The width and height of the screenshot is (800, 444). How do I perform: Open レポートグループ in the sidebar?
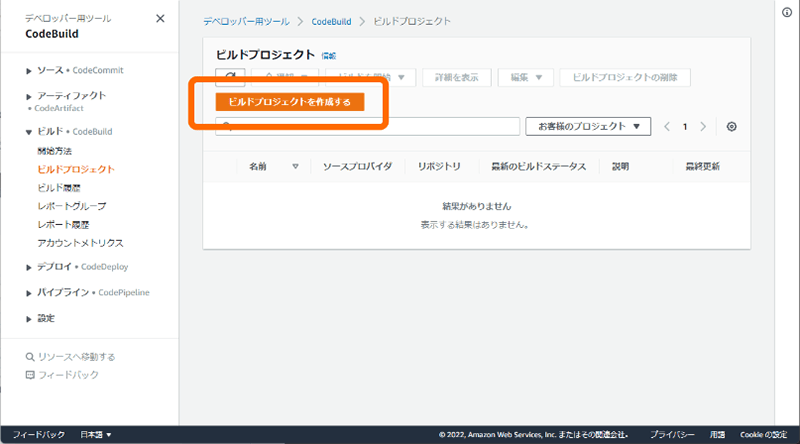point(71,206)
